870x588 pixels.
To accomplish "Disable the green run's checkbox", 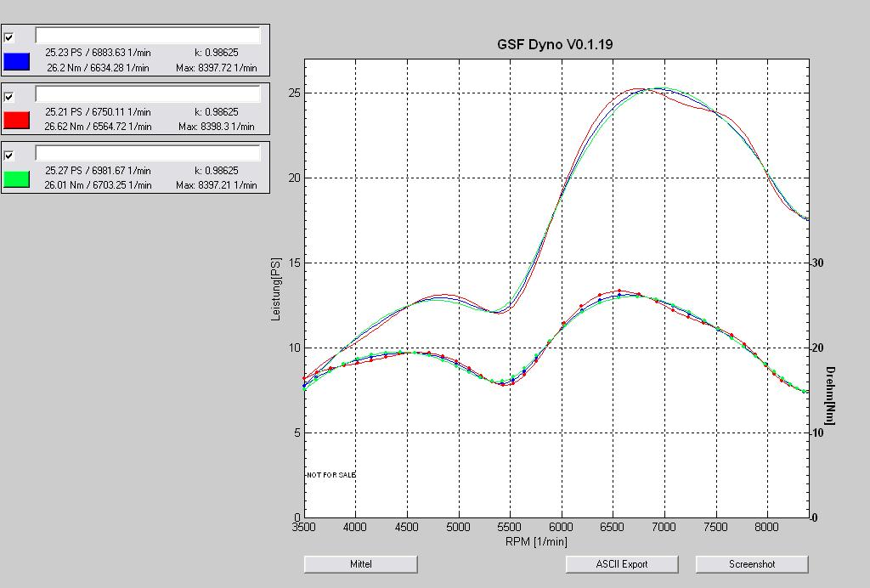I will 9,155.
